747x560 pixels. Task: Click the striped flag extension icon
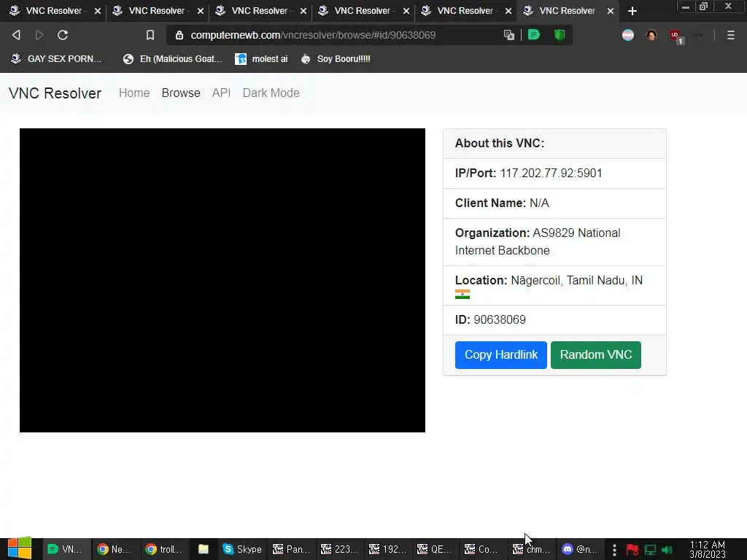(628, 35)
